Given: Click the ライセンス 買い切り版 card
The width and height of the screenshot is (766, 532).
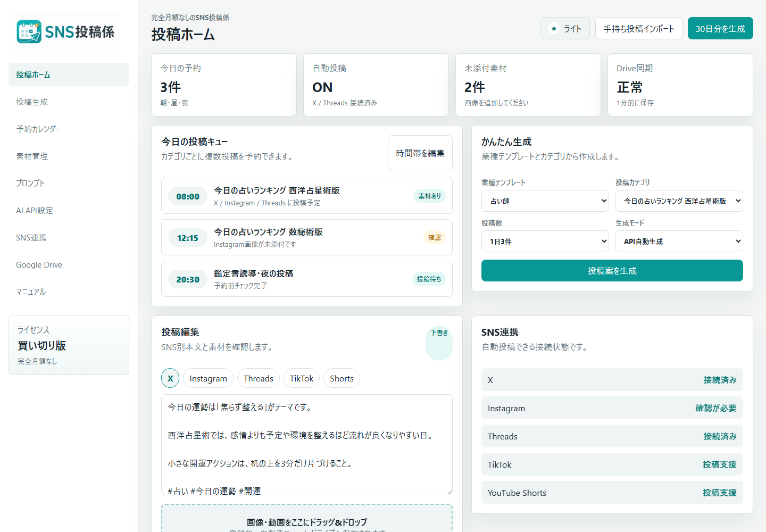Looking at the screenshot, I should click(69, 345).
